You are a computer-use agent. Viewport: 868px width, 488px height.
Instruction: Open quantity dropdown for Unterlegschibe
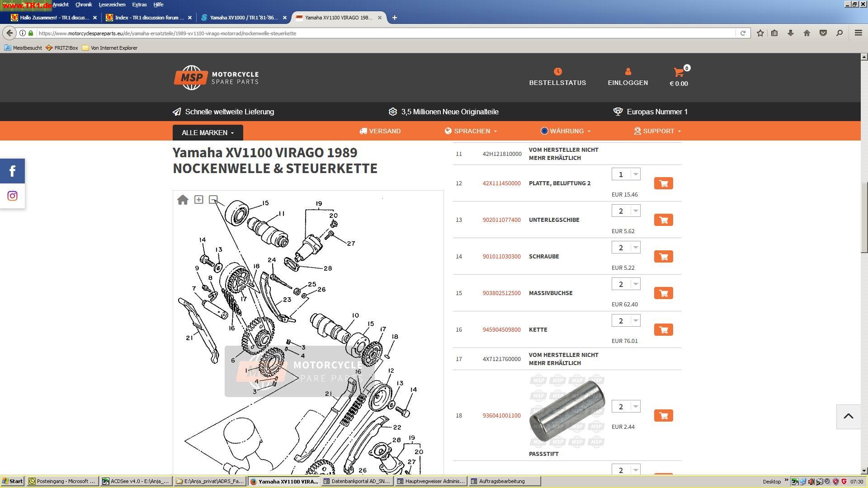tap(626, 211)
